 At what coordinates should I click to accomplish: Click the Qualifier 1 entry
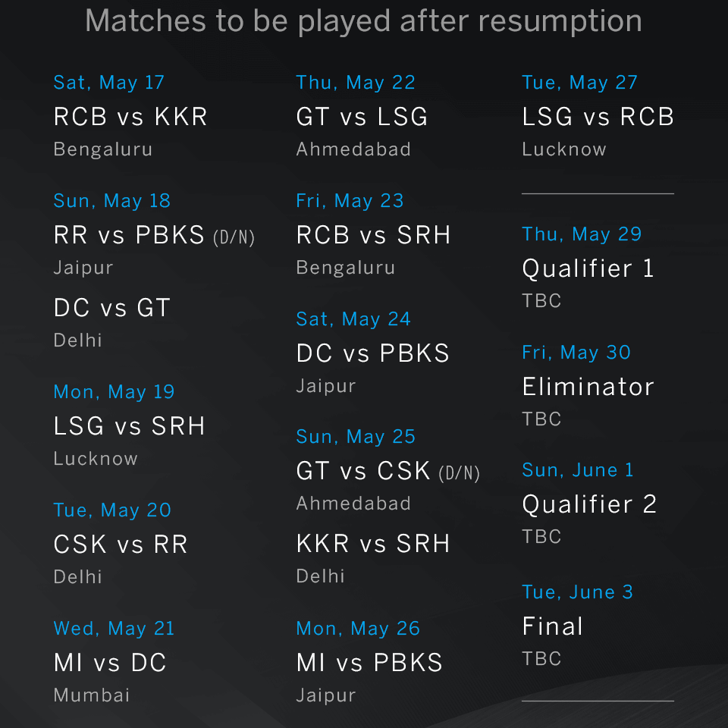[588, 268]
